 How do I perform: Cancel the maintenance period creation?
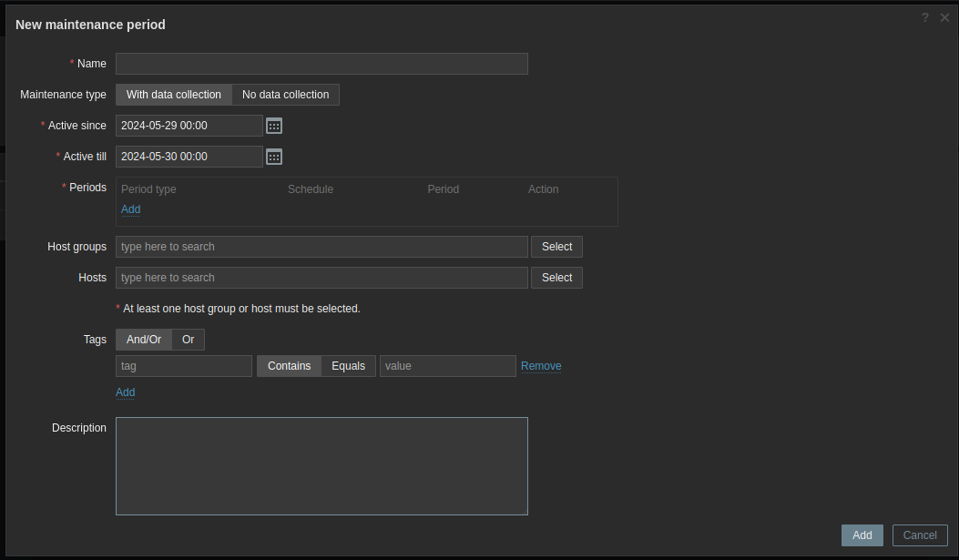click(x=920, y=535)
